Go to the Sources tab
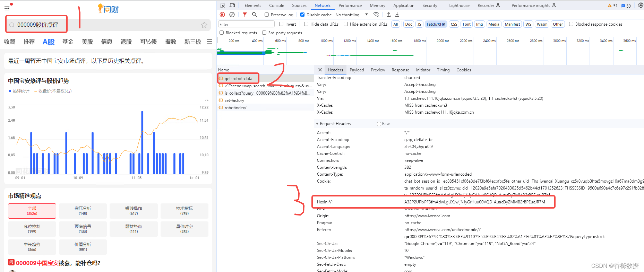Screen dimensions: 644x272 tap(299, 5)
